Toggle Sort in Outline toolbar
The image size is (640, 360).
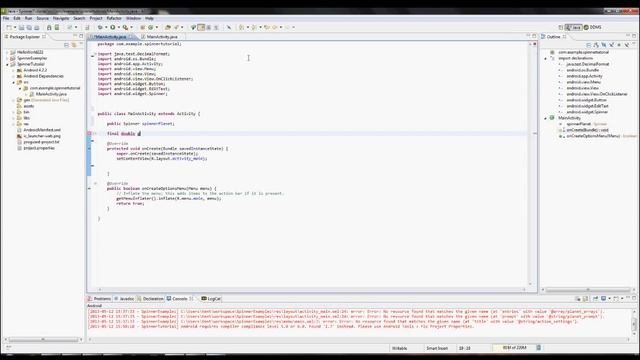[596, 45]
